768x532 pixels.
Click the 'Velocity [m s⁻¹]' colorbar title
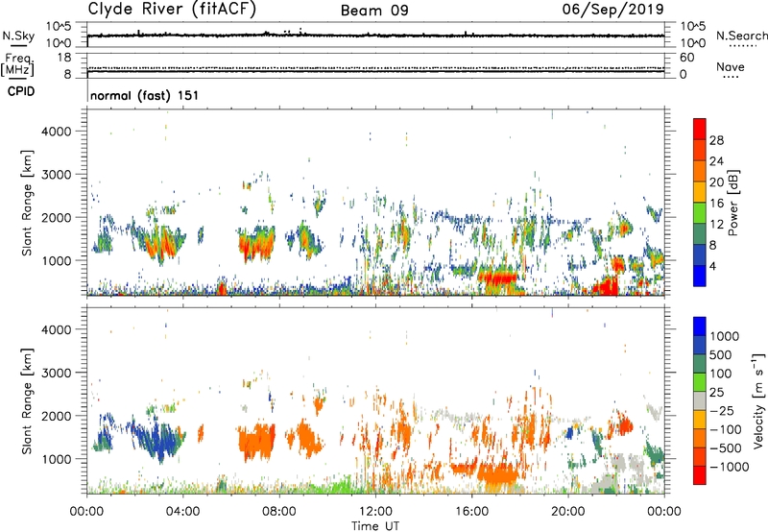[758, 400]
